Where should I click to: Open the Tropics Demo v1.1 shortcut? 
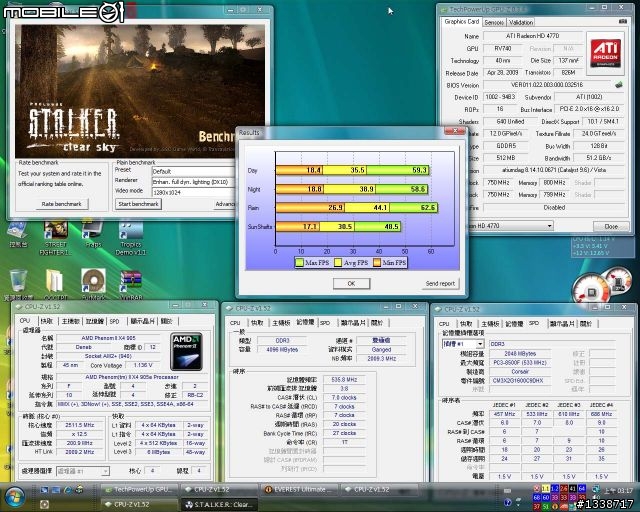point(131,237)
